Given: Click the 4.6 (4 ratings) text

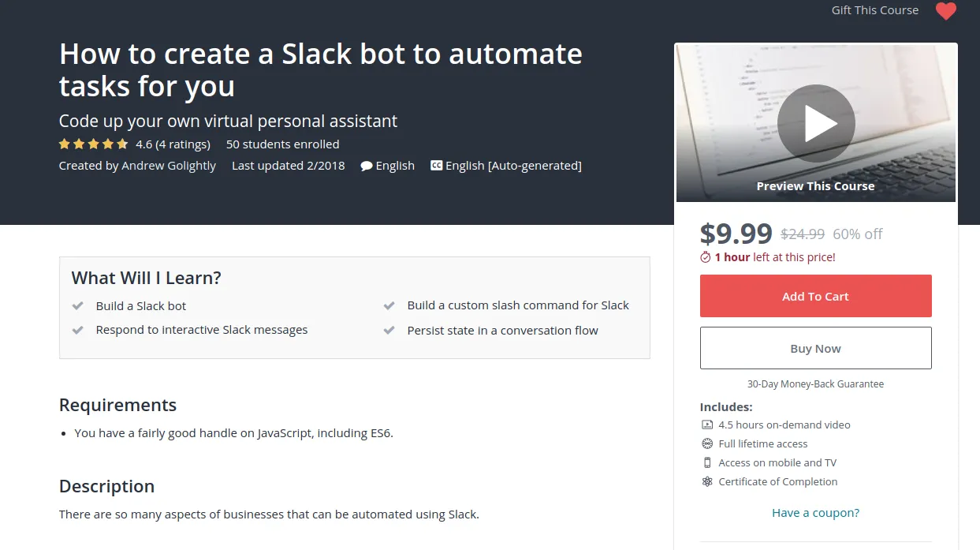Looking at the screenshot, I should tap(173, 144).
